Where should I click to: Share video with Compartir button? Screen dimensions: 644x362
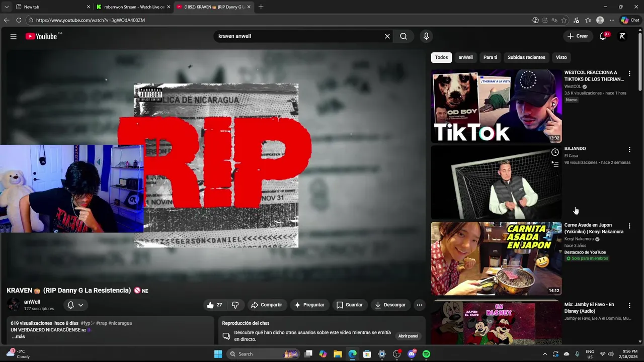pos(267,305)
